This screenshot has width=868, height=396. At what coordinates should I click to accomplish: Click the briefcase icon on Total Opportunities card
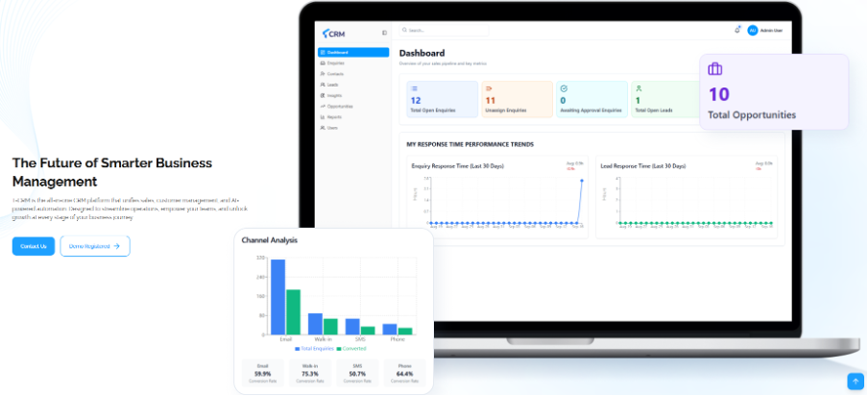click(715, 69)
